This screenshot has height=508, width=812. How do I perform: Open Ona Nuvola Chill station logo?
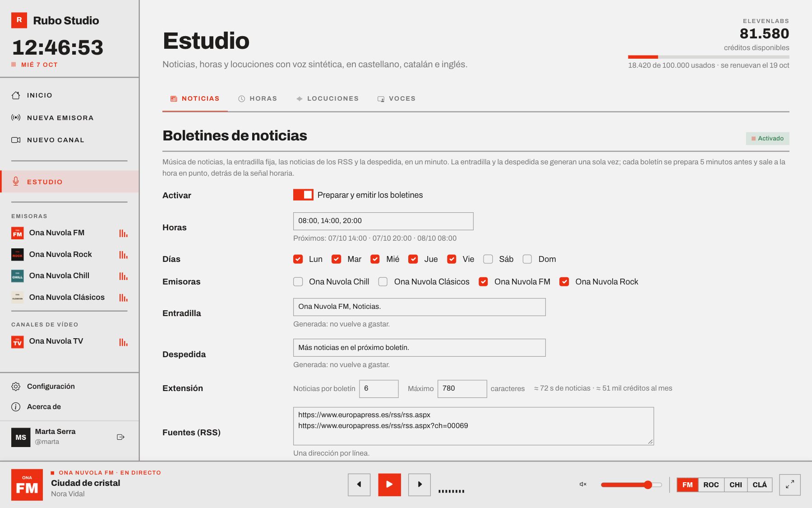(17, 276)
